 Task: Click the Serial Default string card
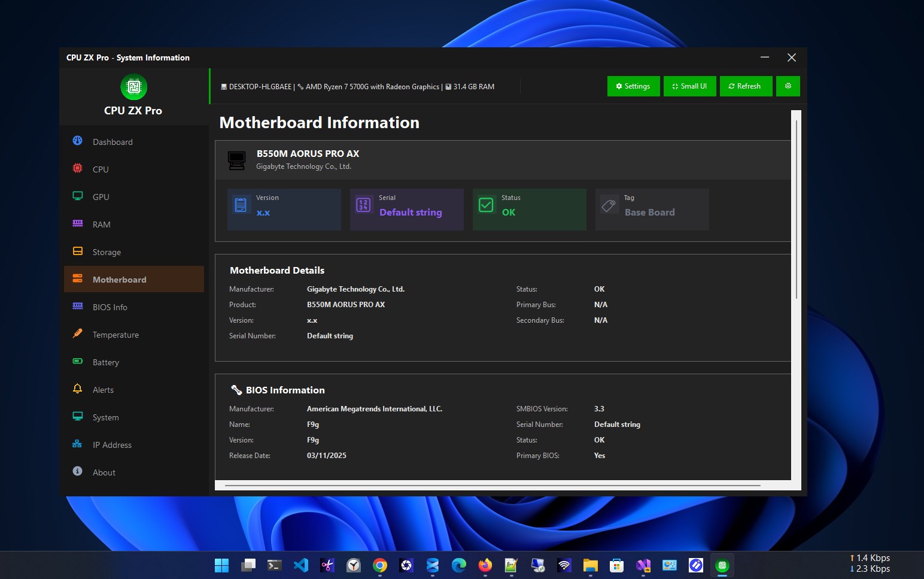tap(407, 210)
